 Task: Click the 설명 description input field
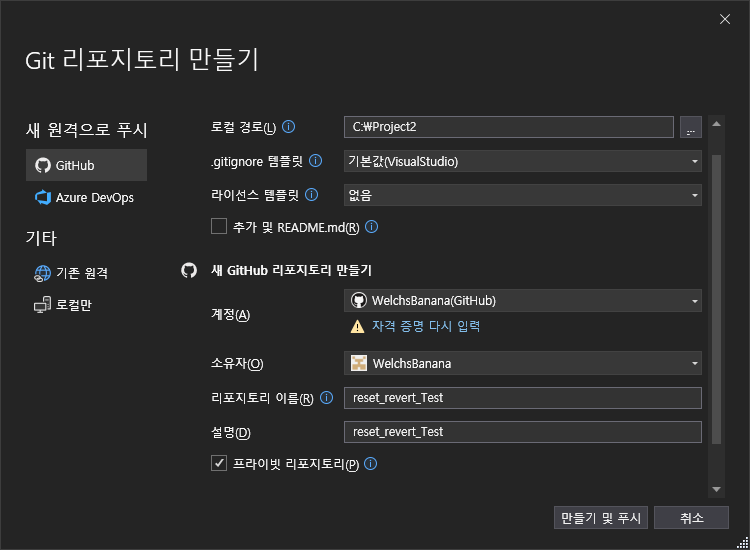pyautogui.click(x=522, y=432)
